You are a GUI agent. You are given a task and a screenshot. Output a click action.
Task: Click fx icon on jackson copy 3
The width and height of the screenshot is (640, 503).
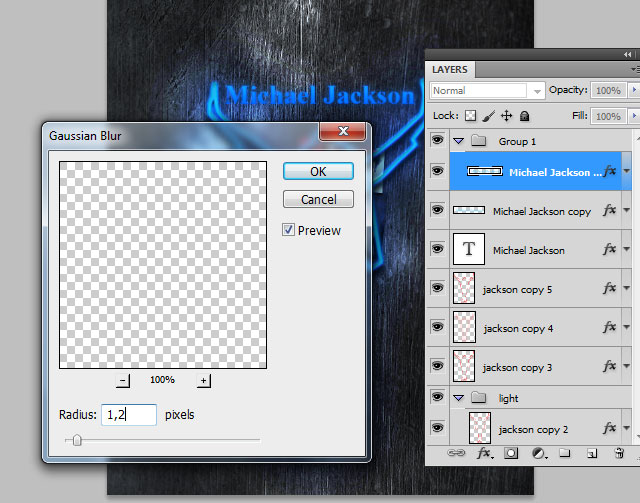click(x=609, y=366)
